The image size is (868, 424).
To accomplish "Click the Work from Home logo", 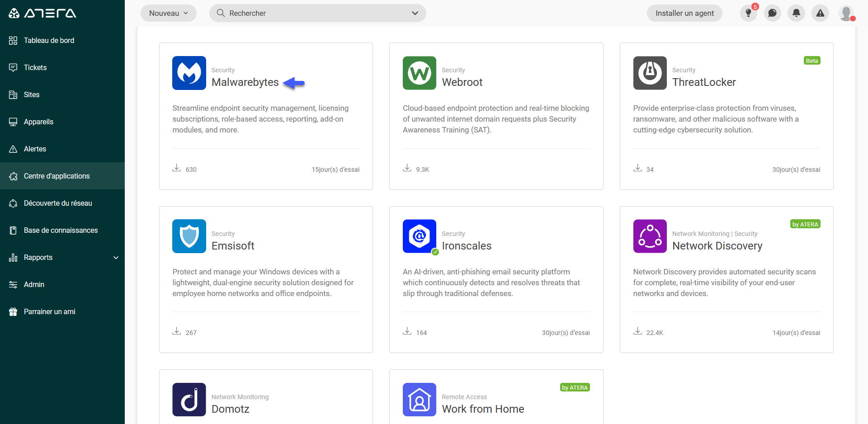I will 420,400.
